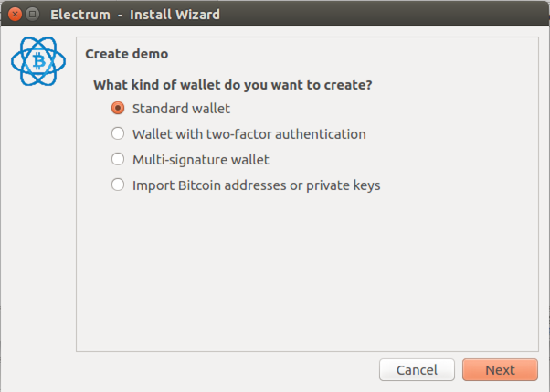Screen dimensions: 550x392
Task: Click the Bitcoin B symbol inside logo
Action: coord(39,61)
